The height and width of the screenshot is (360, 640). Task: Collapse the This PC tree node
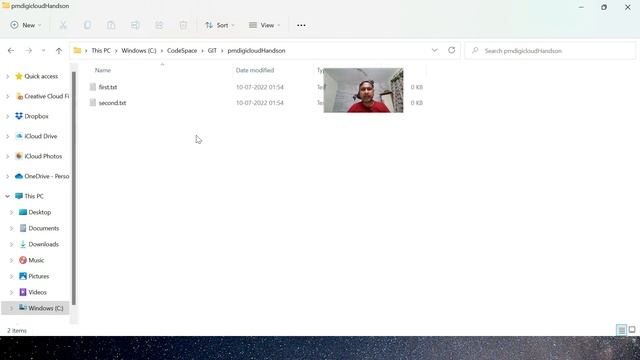[7, 196]
